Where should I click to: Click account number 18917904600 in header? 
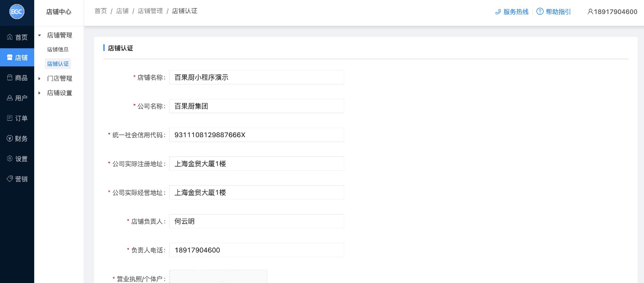(615, 12)
